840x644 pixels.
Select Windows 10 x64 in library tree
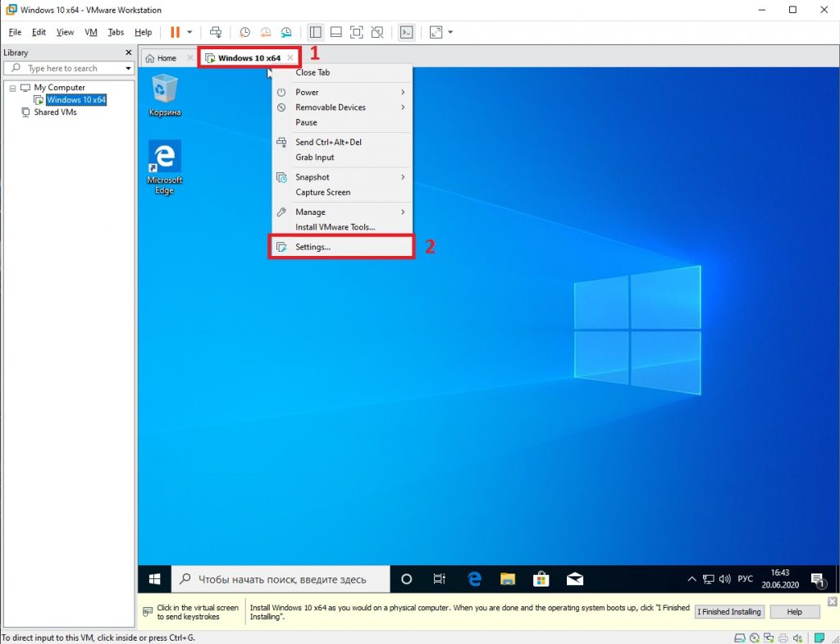(76, 99)
